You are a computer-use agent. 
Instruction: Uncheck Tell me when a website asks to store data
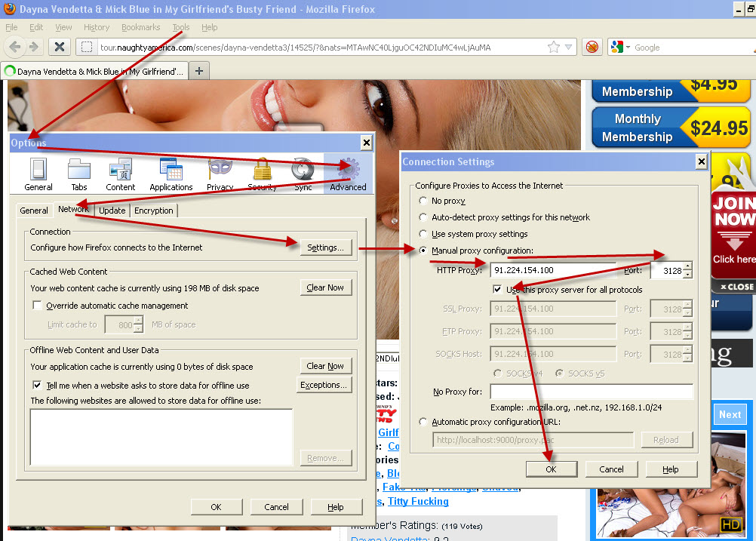[37, 385]
